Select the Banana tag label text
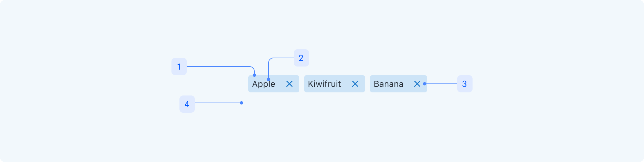 point(388,84)
